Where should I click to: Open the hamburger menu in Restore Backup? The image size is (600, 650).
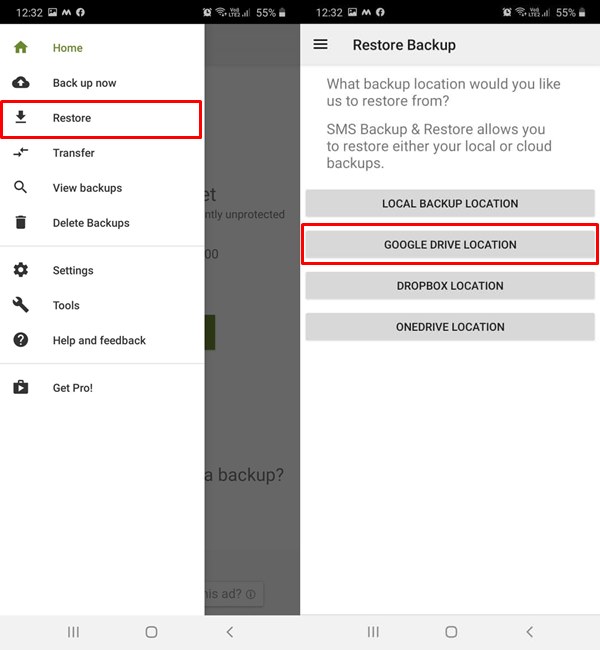(320, 44)
